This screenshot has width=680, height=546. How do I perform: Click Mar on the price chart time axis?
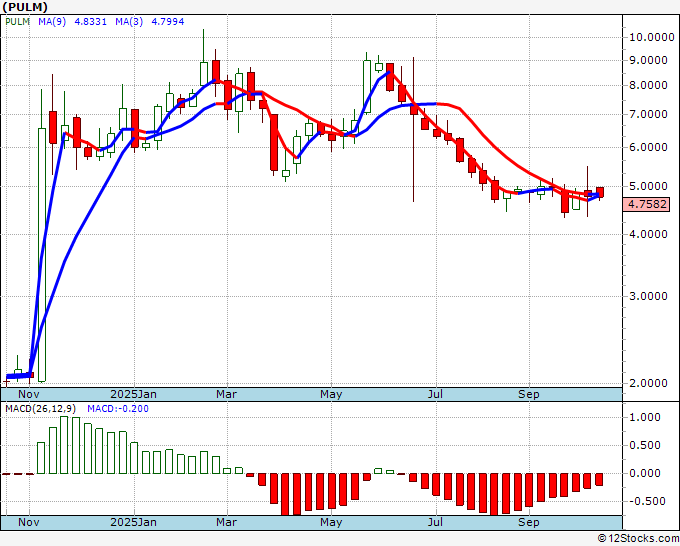tap(227, 394)
